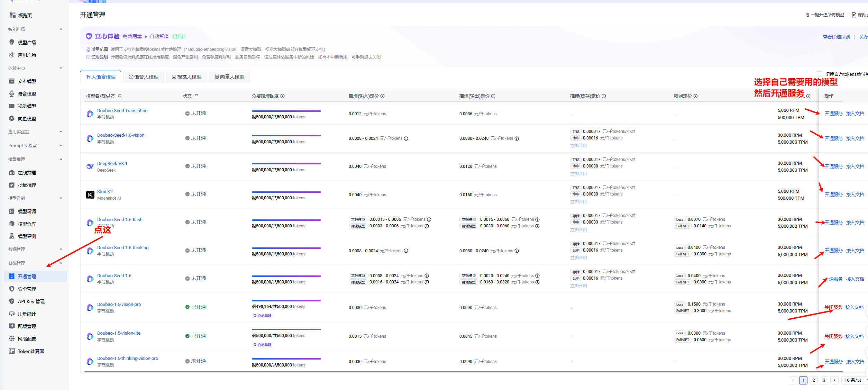Collapse the 智能广场 sidebar section
The width and height of the screenshot is (868, 390).
[x=61, y=29]
